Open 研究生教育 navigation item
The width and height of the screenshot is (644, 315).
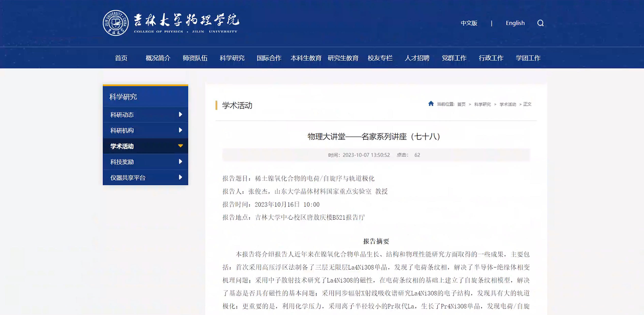(x=343, y=58)
